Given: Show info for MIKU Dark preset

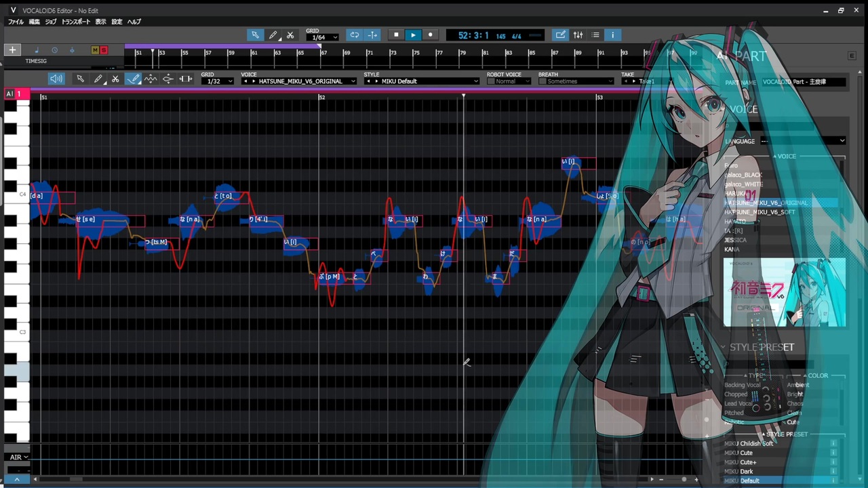Looking at the screenshot, I should tap(833, 472).
